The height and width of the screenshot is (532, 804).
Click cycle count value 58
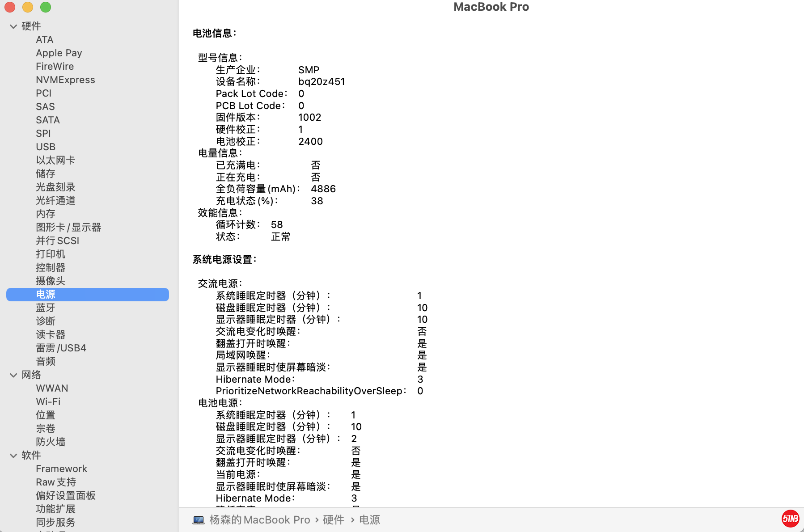(x=277, y=225)
